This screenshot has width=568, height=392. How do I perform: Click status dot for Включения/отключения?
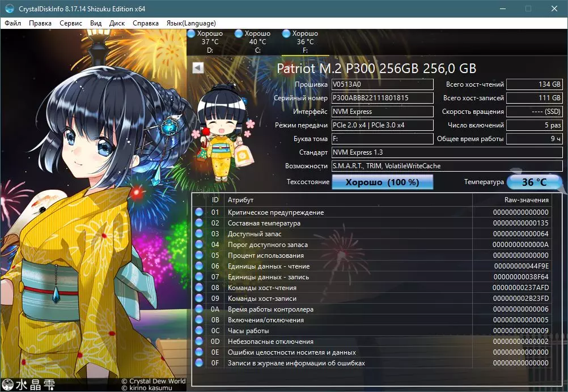coord(199,319)
